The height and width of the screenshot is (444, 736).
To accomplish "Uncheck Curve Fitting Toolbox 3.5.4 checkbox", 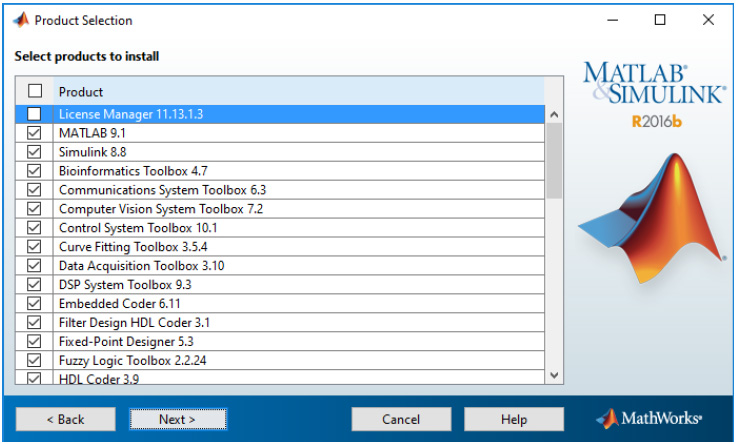I will (34, 247).
